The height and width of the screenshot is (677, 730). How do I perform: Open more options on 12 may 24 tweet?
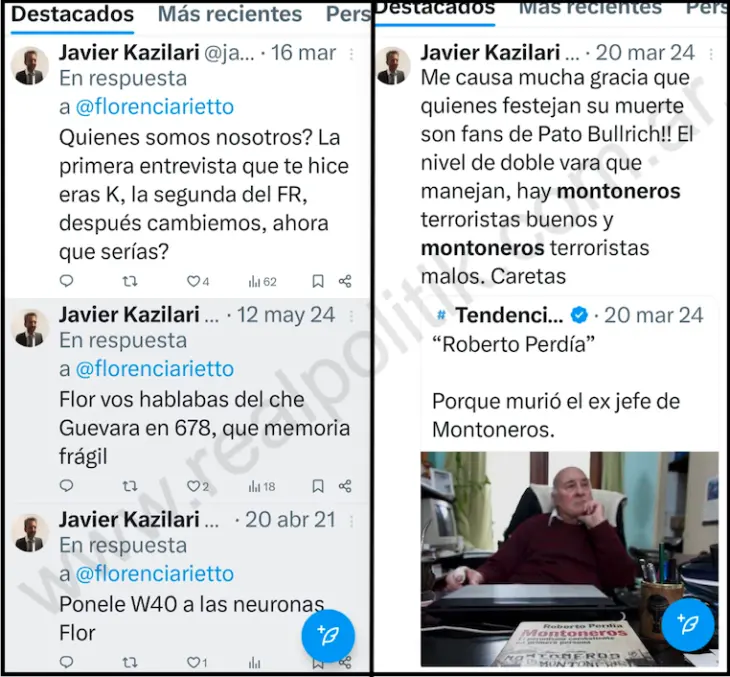pyautogui.click(x=351, y=316)
